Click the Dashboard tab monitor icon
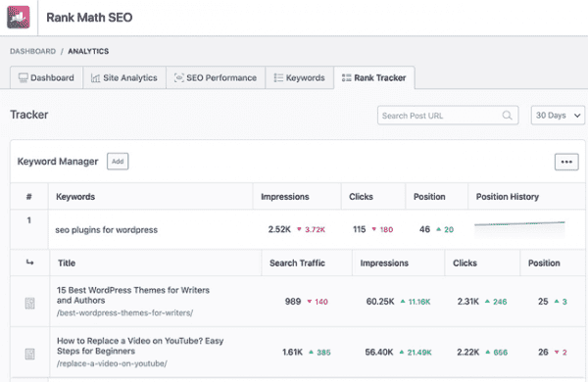 (x=23, y=78)
